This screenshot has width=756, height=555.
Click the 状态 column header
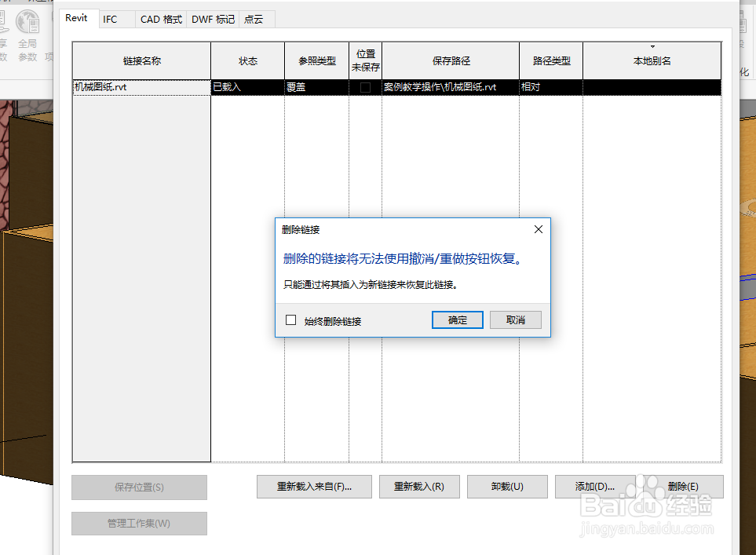(248, 60)
